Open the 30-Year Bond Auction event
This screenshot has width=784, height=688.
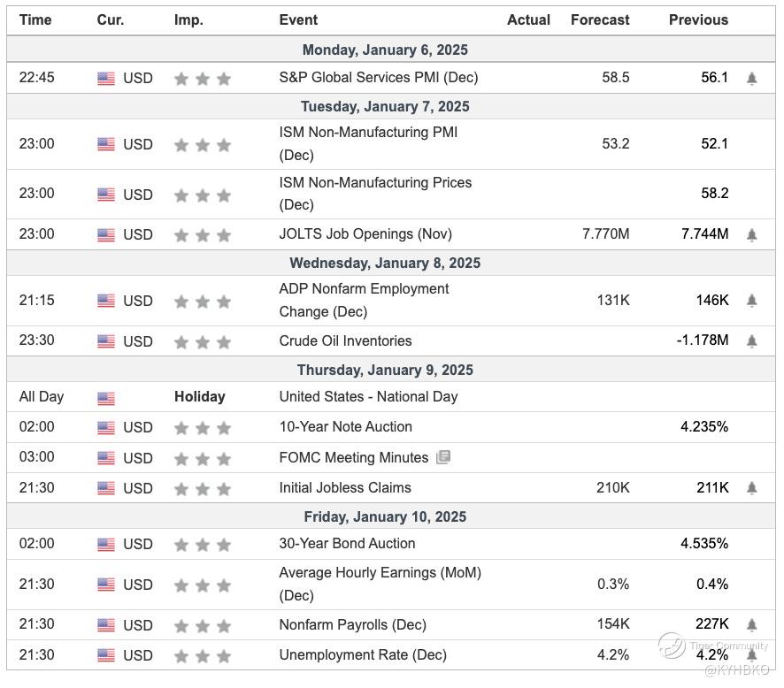click(347, 544)
